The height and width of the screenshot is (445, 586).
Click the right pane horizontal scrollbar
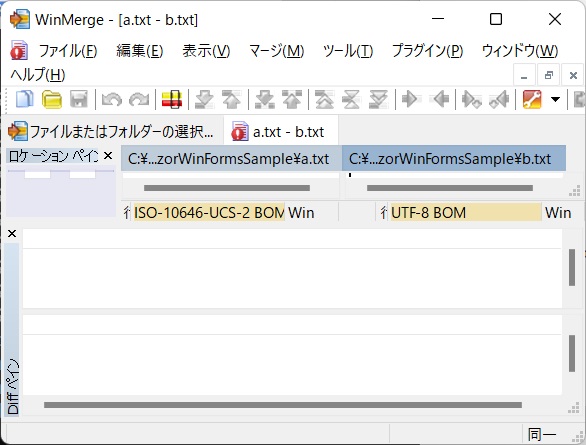450,188
